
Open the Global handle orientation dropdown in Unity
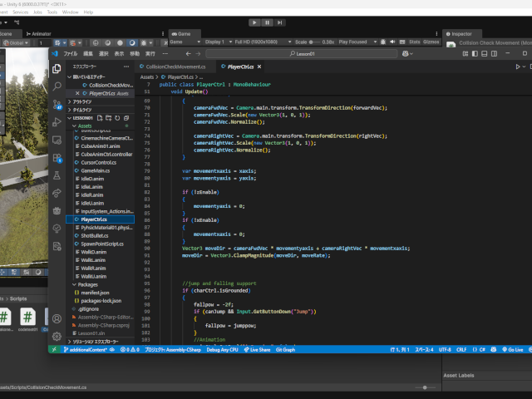[16, 43]
